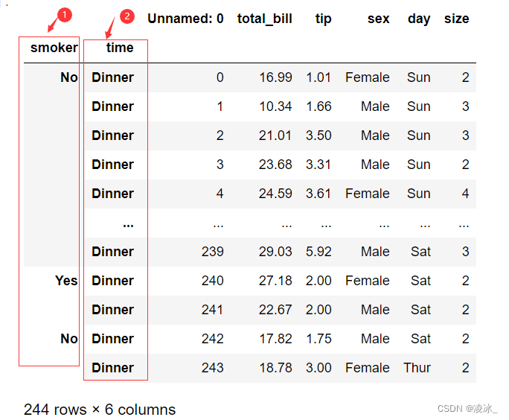Click the tip value 3.31
The image size is (509, 420).
click(318, 165)
